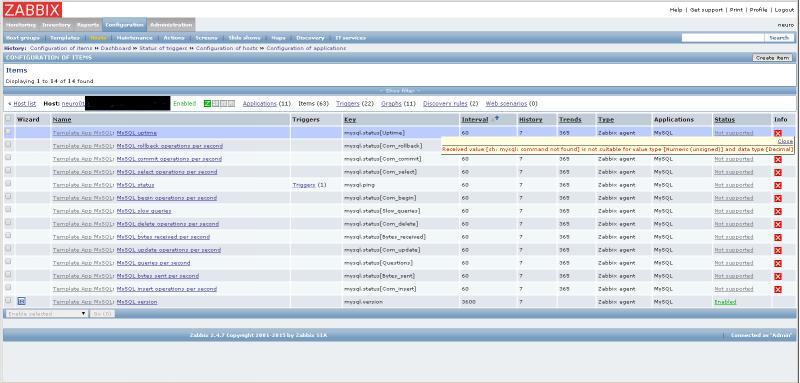The image size is (800, 383).
Task: Click error icon for MySQL status row
Action: [x=778, y=185]
